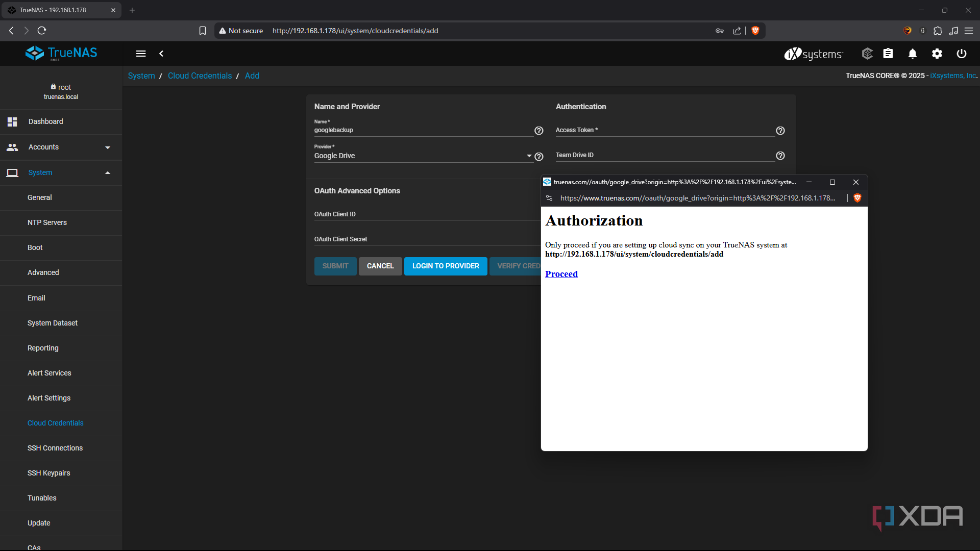Click the browser URL address bar

490,31
